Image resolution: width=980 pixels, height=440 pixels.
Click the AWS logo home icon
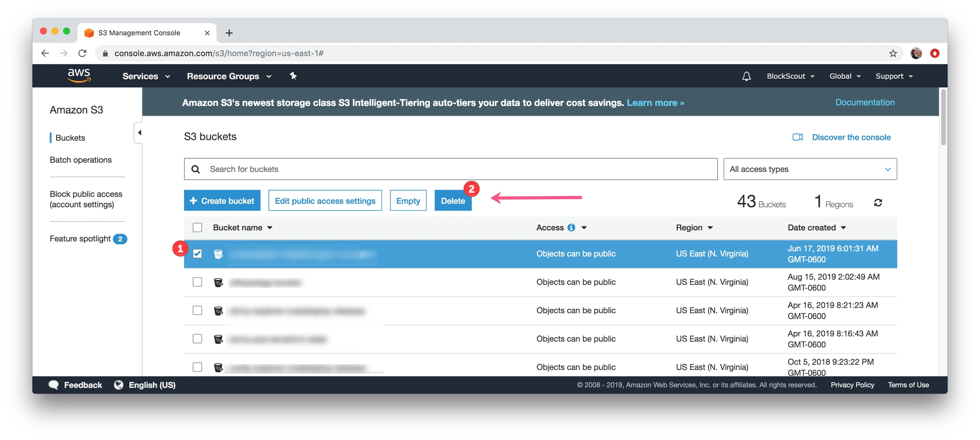[79, 76]
